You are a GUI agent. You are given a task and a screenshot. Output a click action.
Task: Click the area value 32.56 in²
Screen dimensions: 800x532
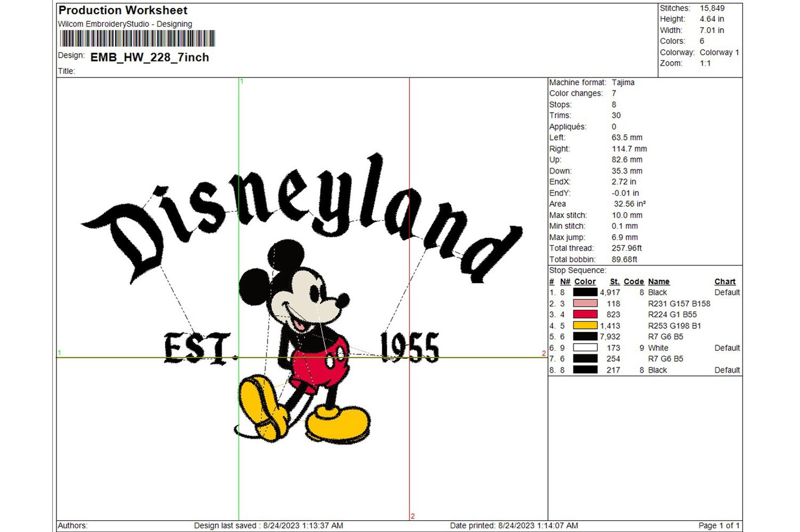(x=630, y=204)
